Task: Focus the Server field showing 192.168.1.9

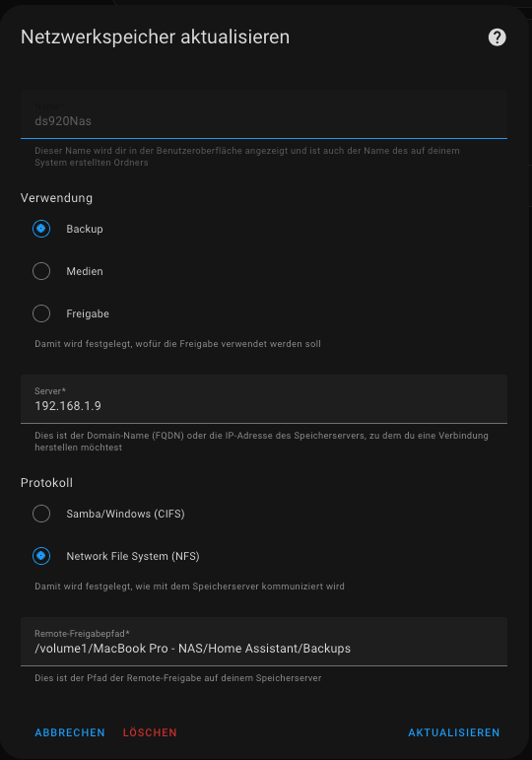Action: [264, 399]
